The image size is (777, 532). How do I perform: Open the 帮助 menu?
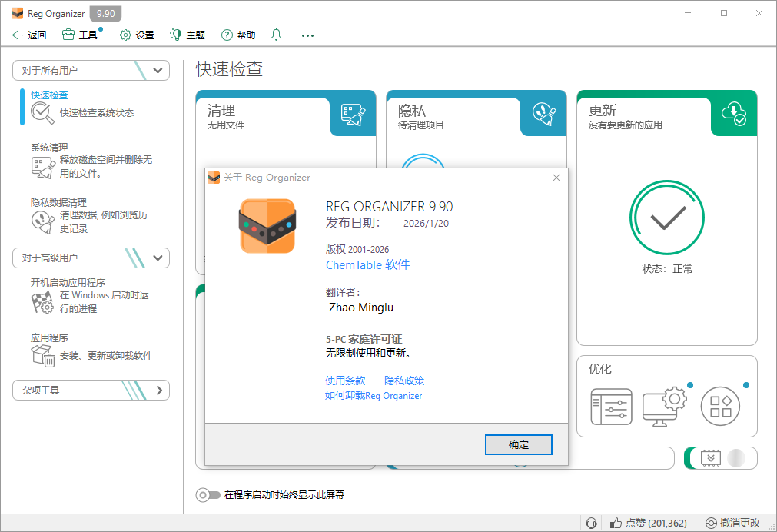238,35
